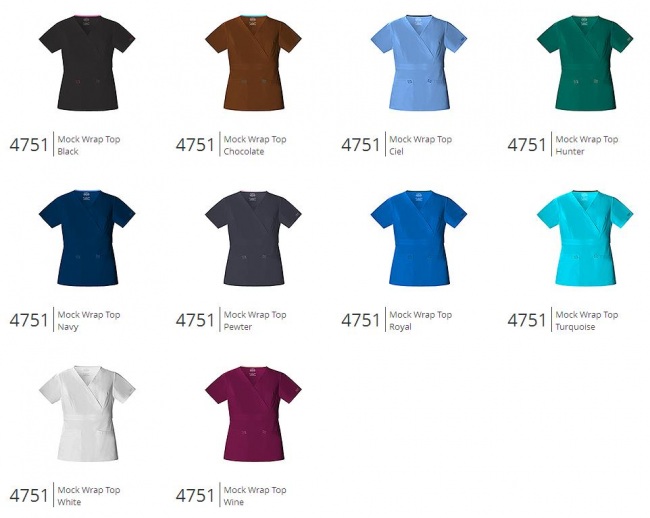
Task: Open the Mock Wrap Top Ciel link
Action: tap(420, 145)
